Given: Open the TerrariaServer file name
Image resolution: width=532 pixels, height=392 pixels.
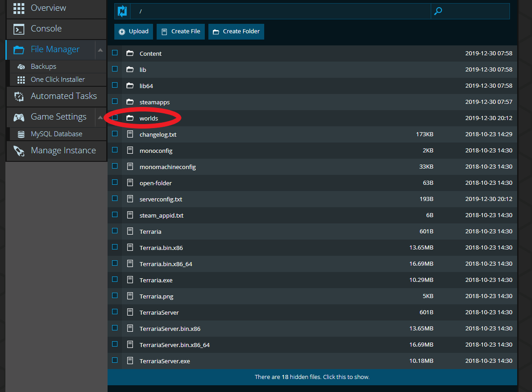Looking at the screenshot, I should (x=159, y=313).
